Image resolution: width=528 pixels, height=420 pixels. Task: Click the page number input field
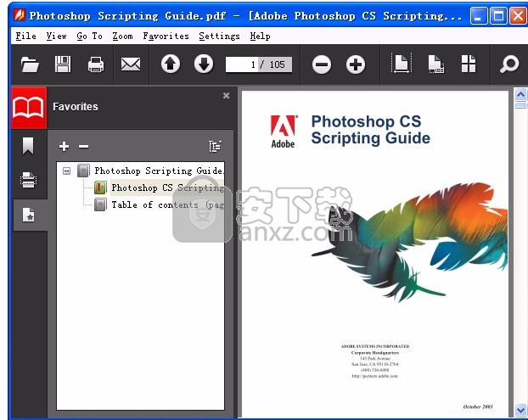pos(242,64)
